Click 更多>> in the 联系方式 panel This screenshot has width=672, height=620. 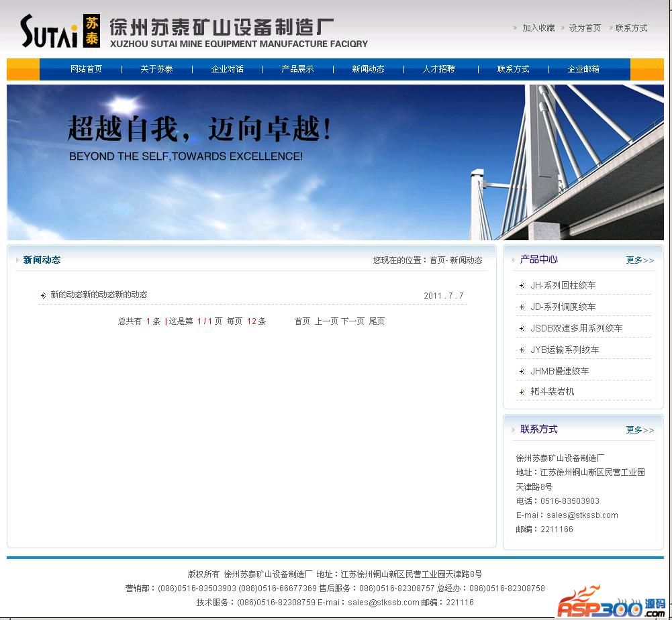pyautogui.click(x=640, y=429)
